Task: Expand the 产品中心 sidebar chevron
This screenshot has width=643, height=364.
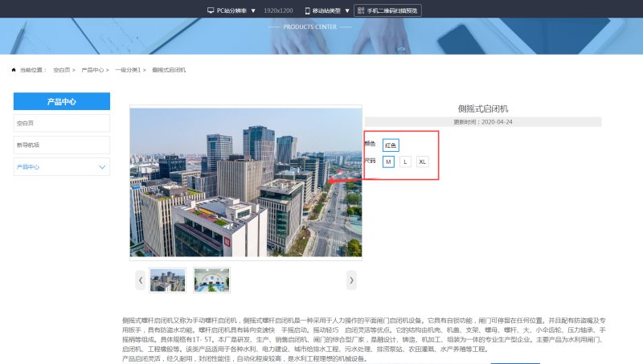Action: click(x=102, y=167)
